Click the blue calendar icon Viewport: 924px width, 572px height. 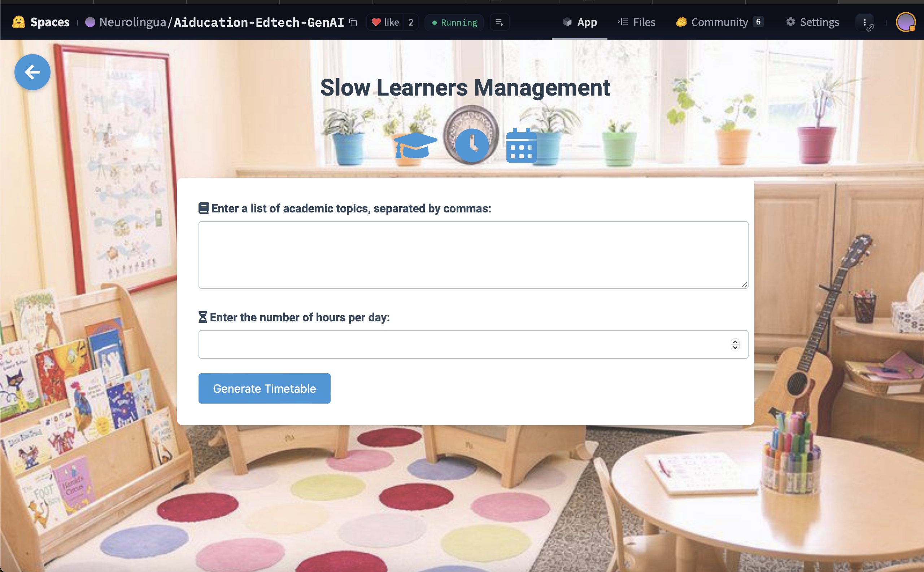pyautogui.click(x=521, y=146)
